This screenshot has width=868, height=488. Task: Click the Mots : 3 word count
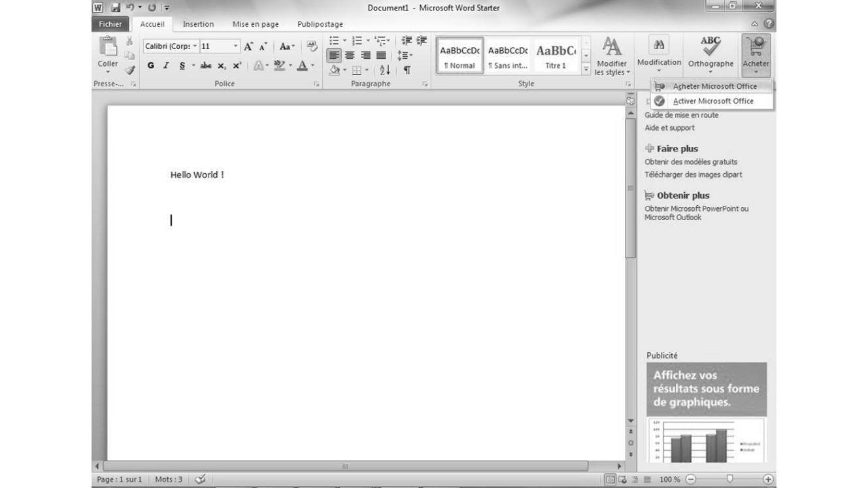click(169, 480)
